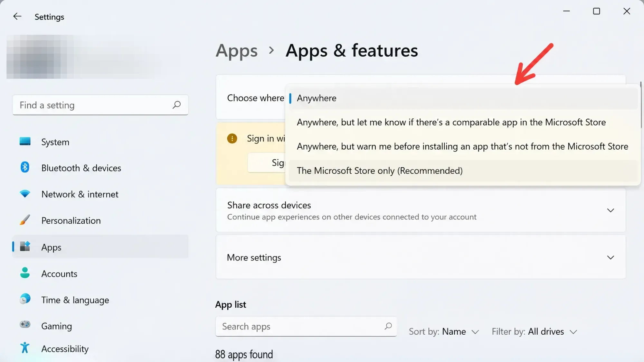Viewport: 644px width, 362px height.
Task: Click the More settings label
Action: pyautogui.click(x=254, y=258)
